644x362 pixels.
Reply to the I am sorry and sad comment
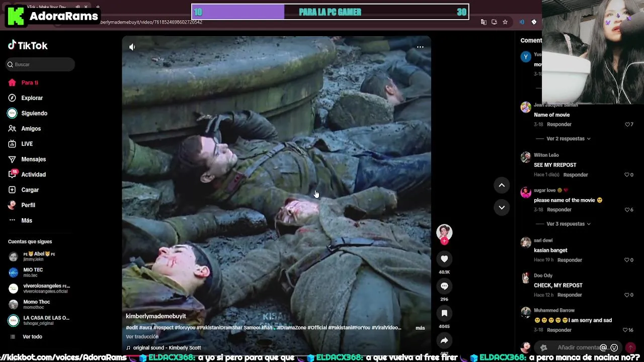coord(559,330)
